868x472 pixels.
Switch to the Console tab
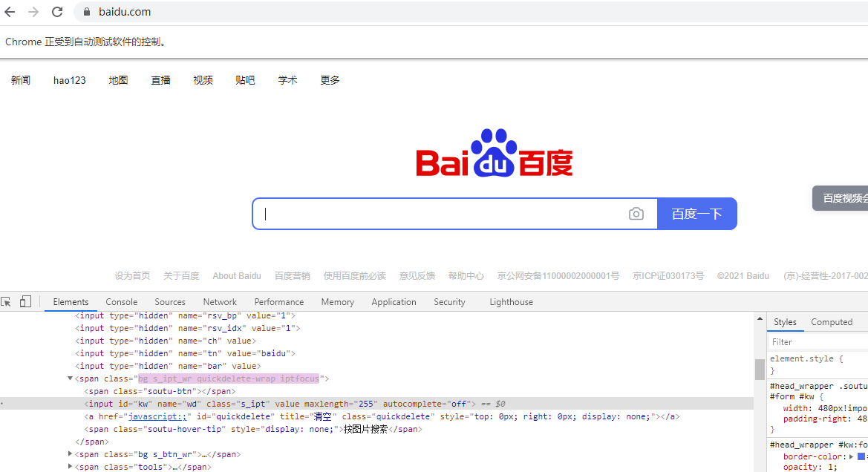(x=121, y=301)
